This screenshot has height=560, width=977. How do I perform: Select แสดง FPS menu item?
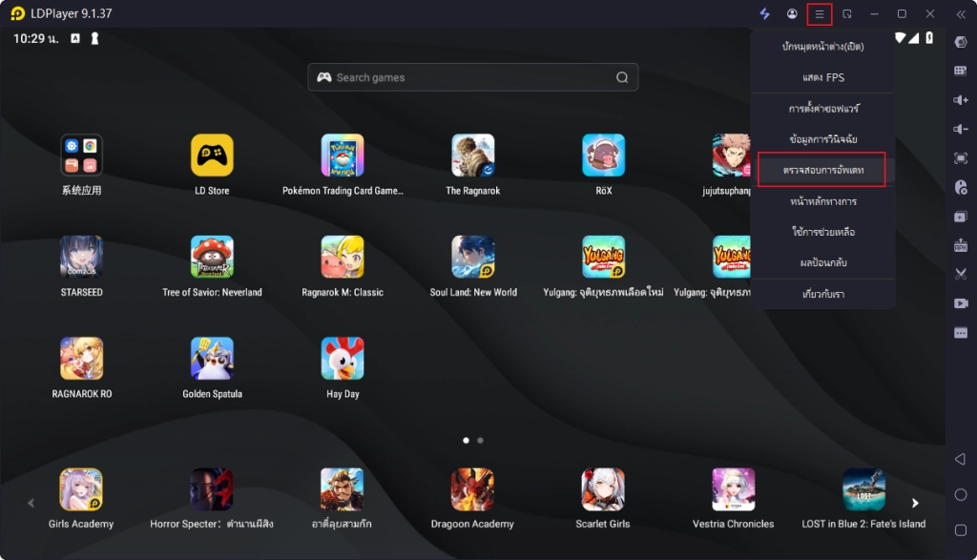pos(823,78)
